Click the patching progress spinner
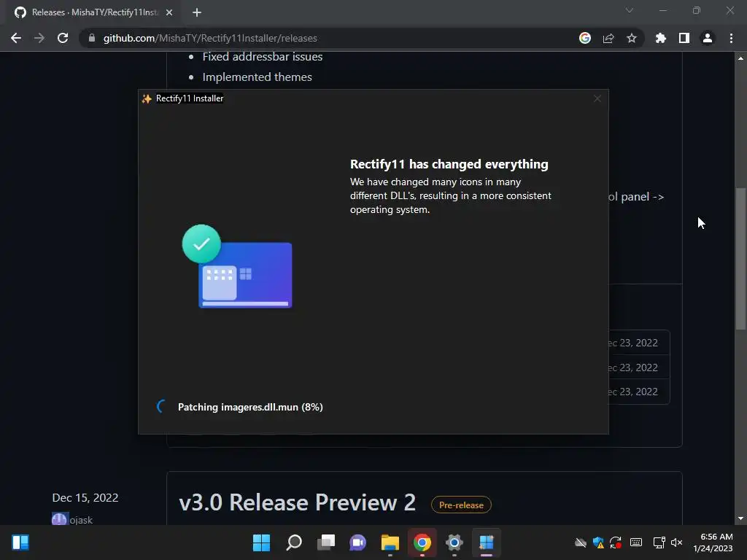747x560 pixels. click(161, 407)
